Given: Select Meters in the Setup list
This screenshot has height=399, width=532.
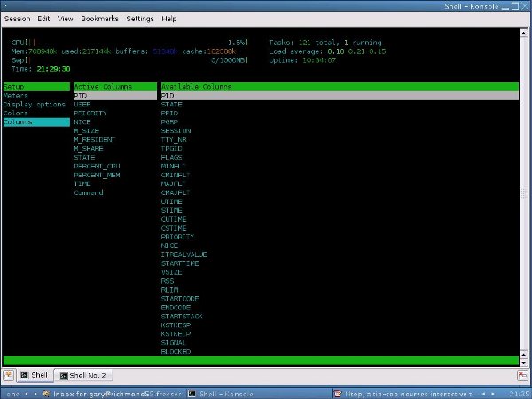Looking at the screenshot, I should [x=16, y=95].
